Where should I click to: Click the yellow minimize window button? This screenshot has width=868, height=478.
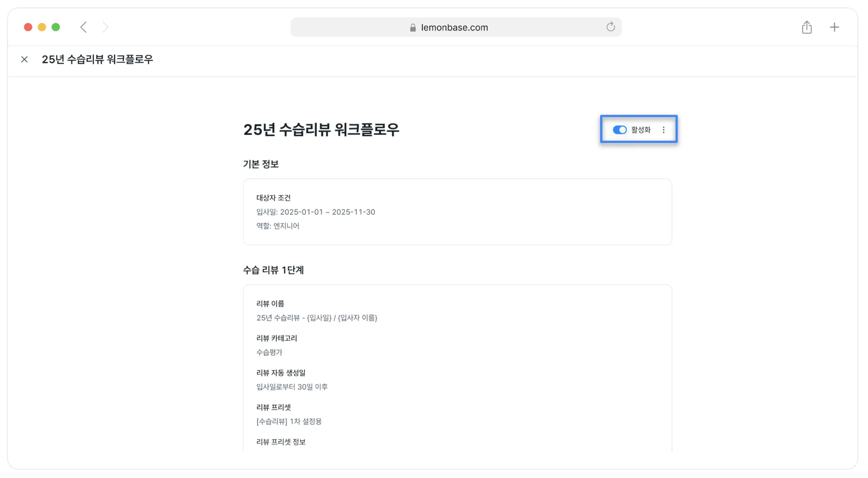coord(42,27)
